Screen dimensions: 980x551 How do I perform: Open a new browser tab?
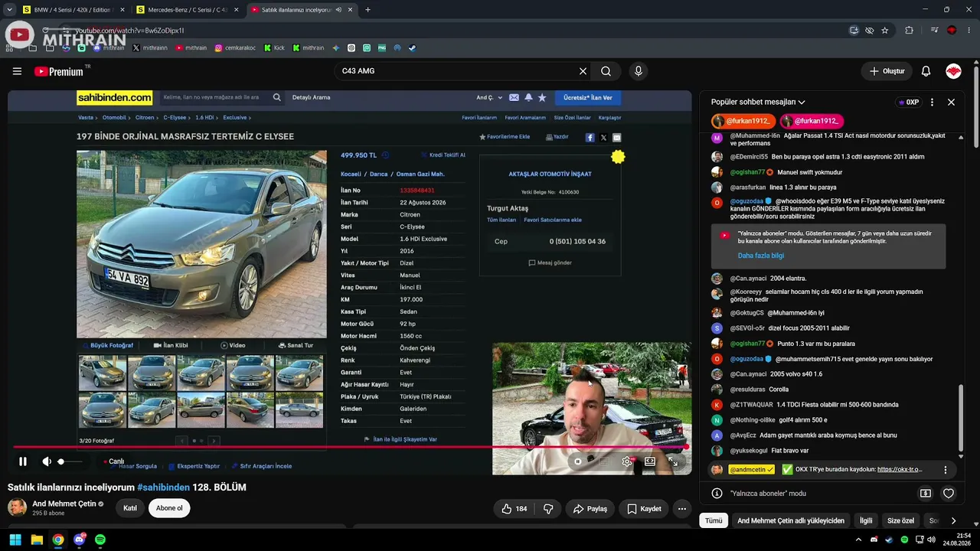(x=367, y=10)
